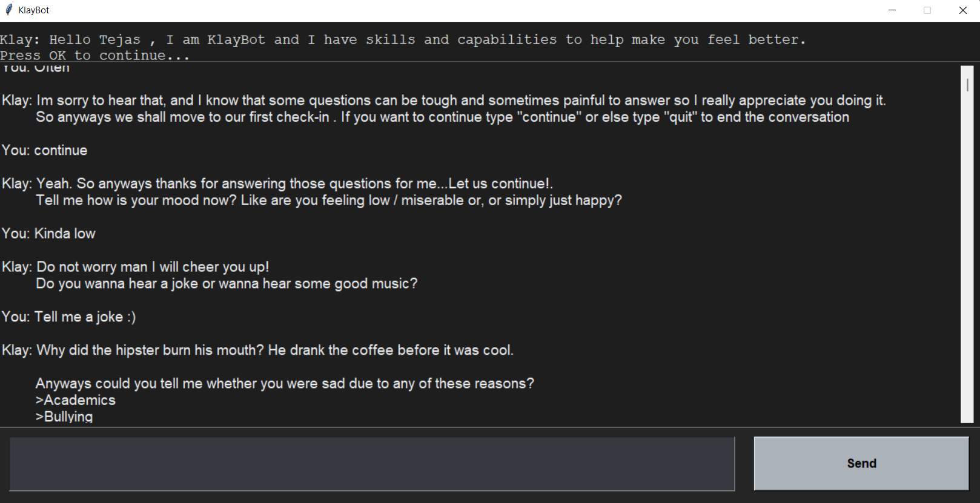
Task: Click the greeting message from Klay
Action: point(403,39)
